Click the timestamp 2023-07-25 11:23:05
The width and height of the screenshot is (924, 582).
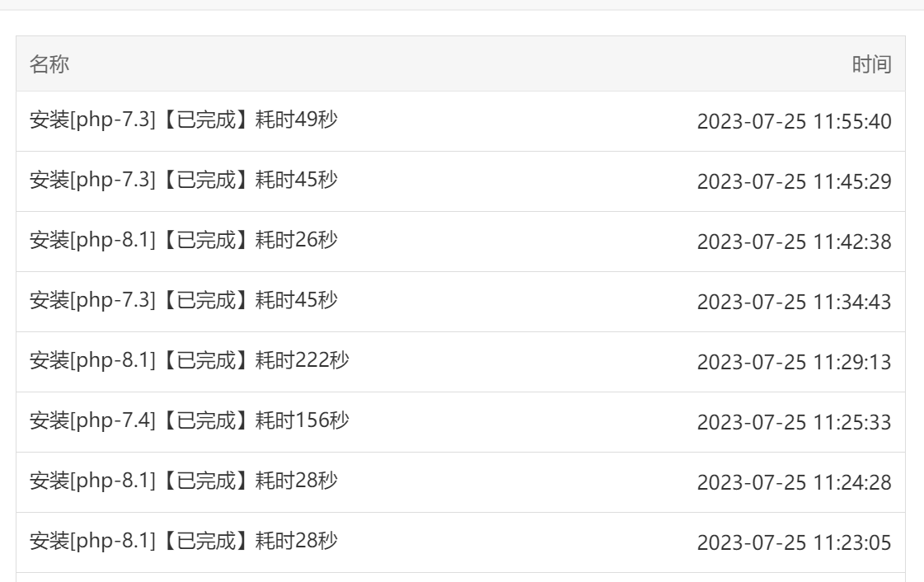[794, 542]
